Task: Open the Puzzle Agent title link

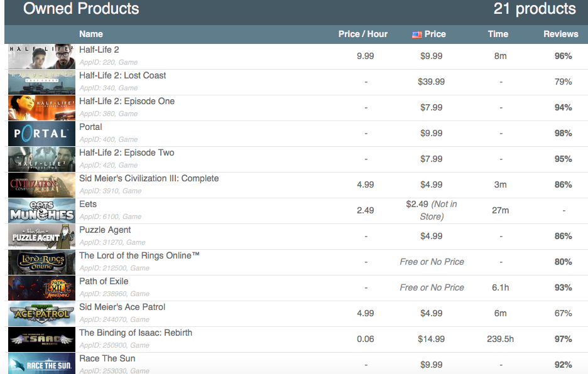Action: [x=105, y=230]
